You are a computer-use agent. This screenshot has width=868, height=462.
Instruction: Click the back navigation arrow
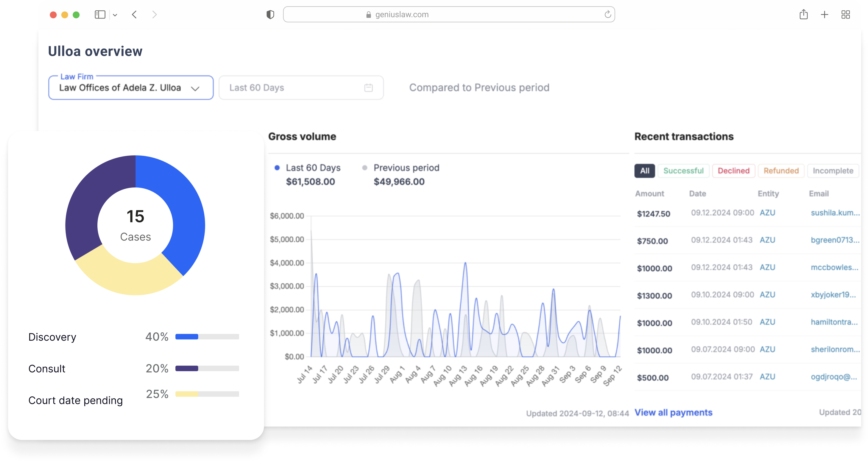coord(134,15)
